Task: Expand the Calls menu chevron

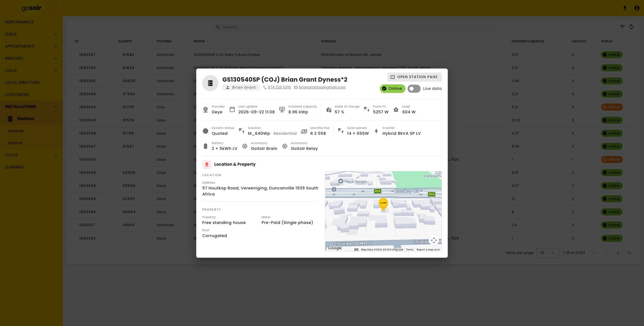Action: (x=56, y=71)
